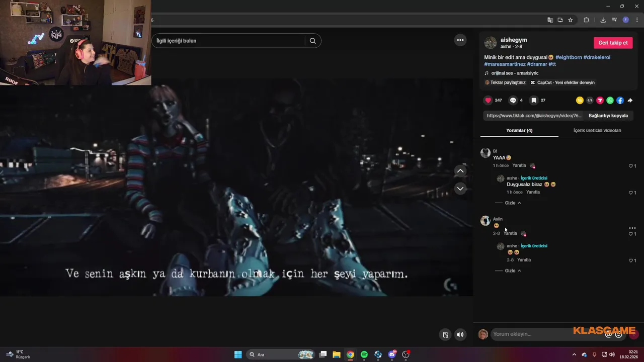Viewport: 644px width, 362px height.
Task: Send to friends with red paper plane icon
Action: [600, 100]
